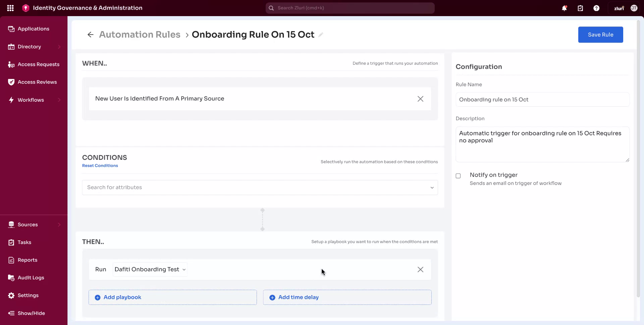Open the Tasks section
Image resolution: width=644 pixels, height=325 pixels.
coord(24,242)
